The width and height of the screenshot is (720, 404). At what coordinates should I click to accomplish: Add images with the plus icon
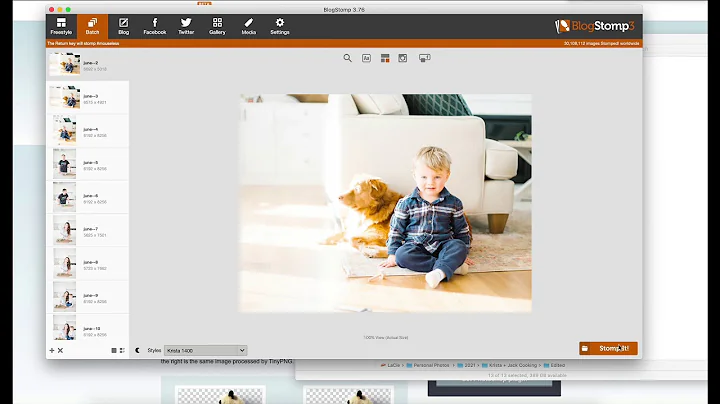(52, 350)
